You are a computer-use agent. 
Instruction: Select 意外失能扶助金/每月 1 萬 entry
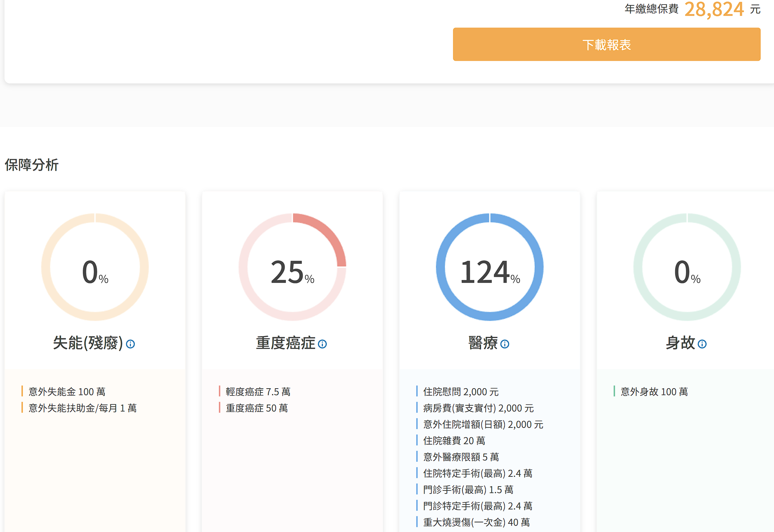(x=82, y=408)
